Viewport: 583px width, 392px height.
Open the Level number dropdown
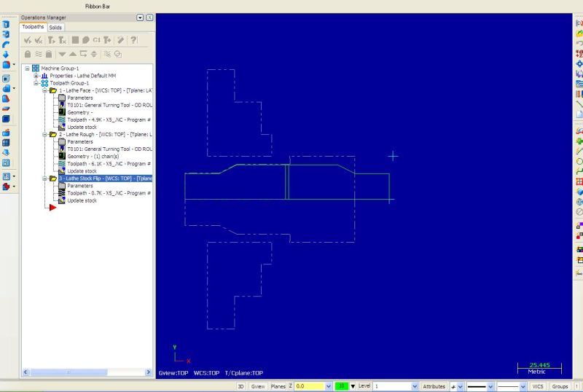tap(415, 386)
